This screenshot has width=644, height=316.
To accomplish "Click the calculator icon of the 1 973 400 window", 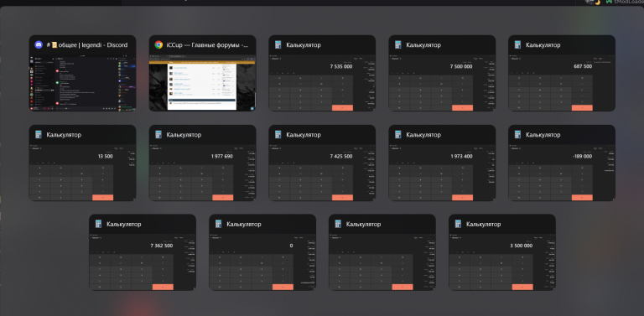I will coord(398,135).
